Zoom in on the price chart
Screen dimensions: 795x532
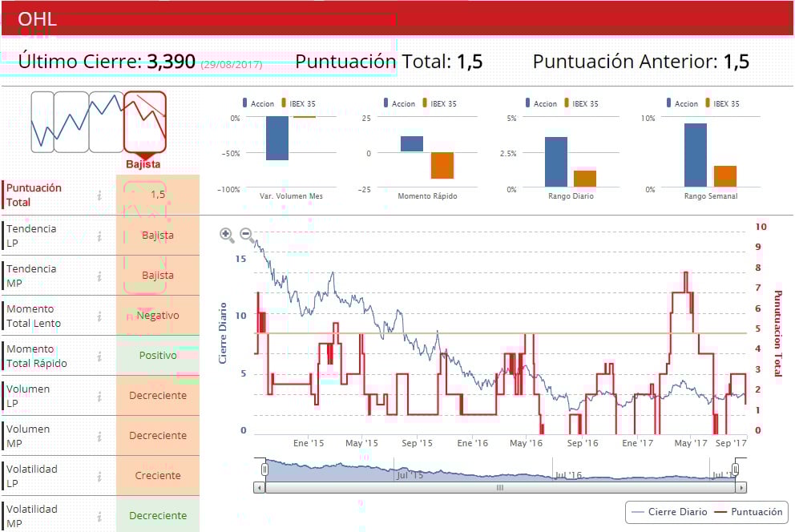(227, 235)
